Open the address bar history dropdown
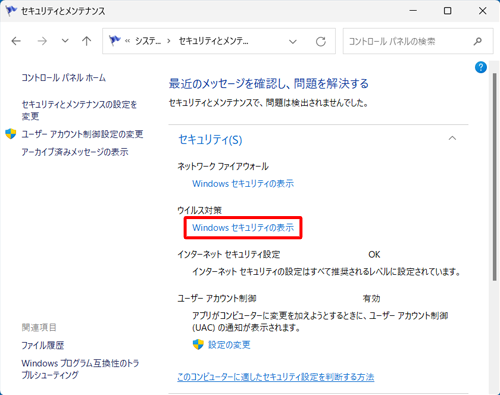 [x=293, y=42]
